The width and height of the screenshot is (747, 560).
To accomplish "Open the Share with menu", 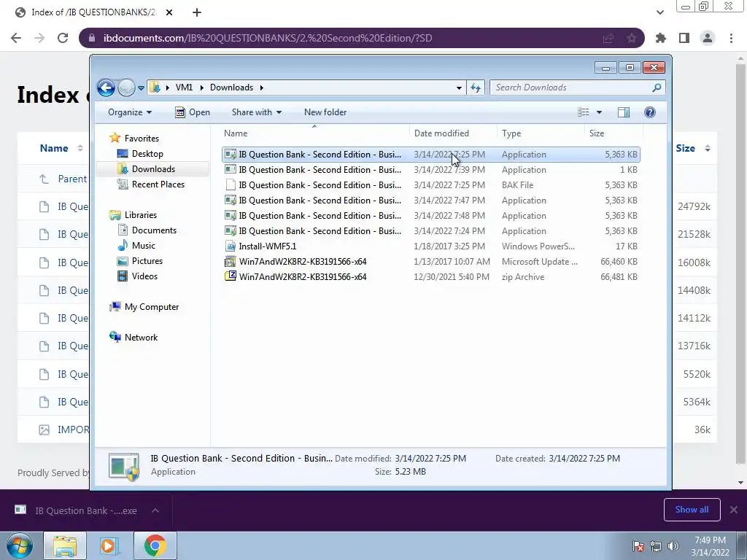I will coord(256,112).
